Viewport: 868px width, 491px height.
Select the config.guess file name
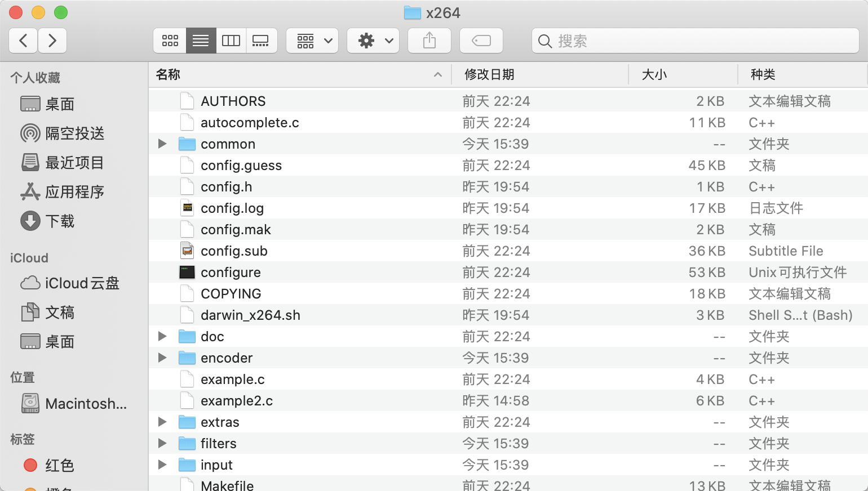[x=241, y=166]
